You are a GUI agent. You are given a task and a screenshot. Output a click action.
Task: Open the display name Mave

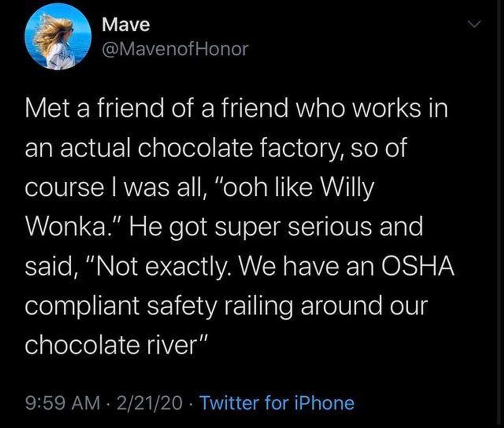point(126,25)
